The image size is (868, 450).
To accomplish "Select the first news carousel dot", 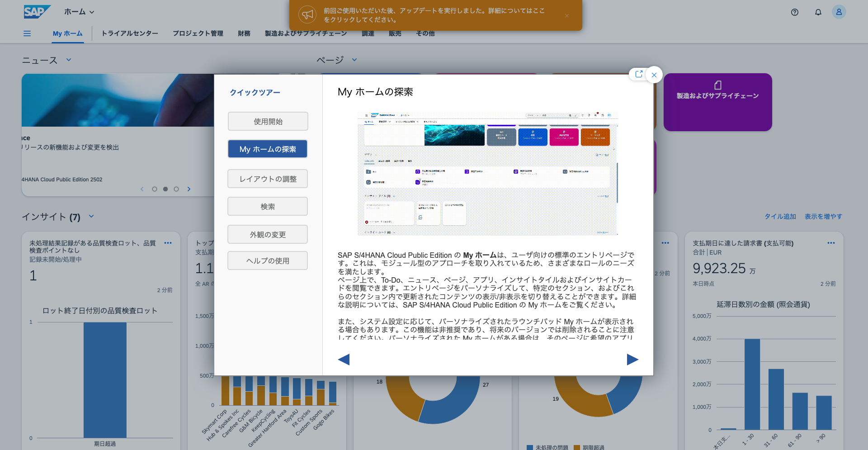I will [155, 189].
